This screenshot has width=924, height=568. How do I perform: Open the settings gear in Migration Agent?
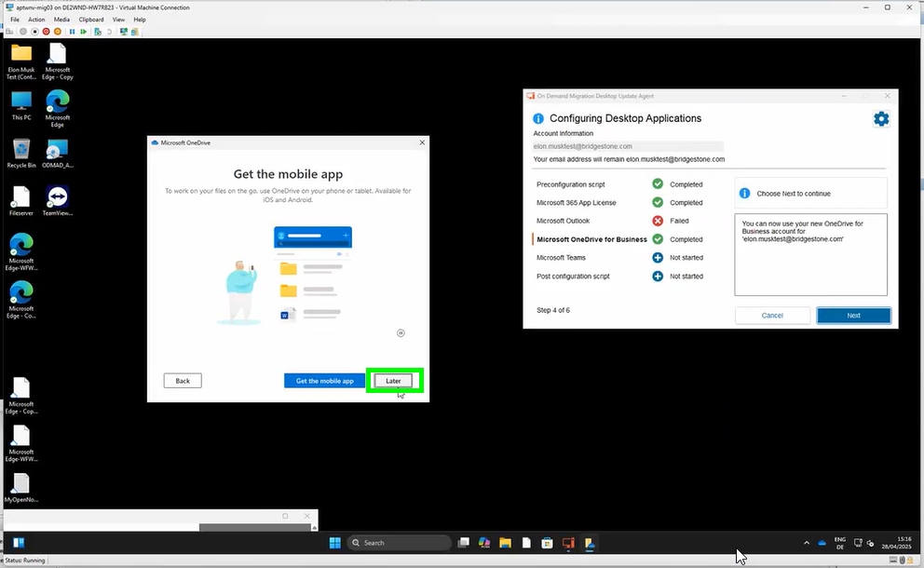[881, 119]
